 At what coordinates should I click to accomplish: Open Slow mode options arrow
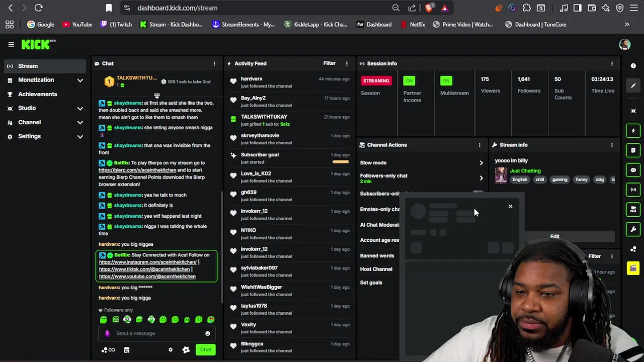(481, 163)
